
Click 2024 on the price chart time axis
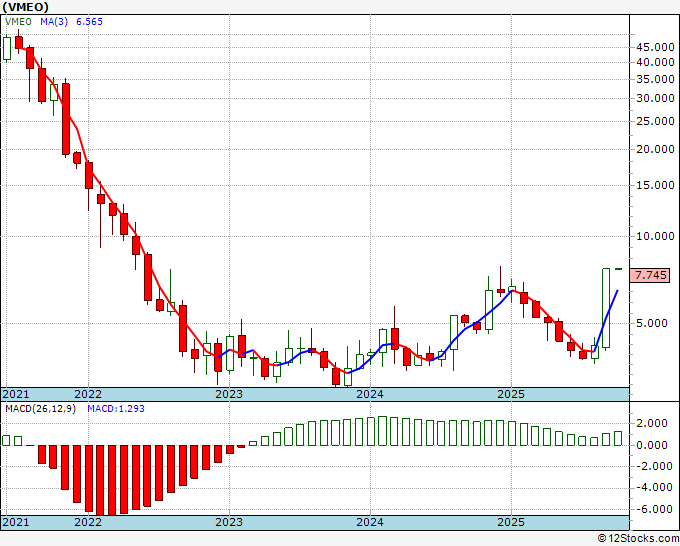[370, 394]
